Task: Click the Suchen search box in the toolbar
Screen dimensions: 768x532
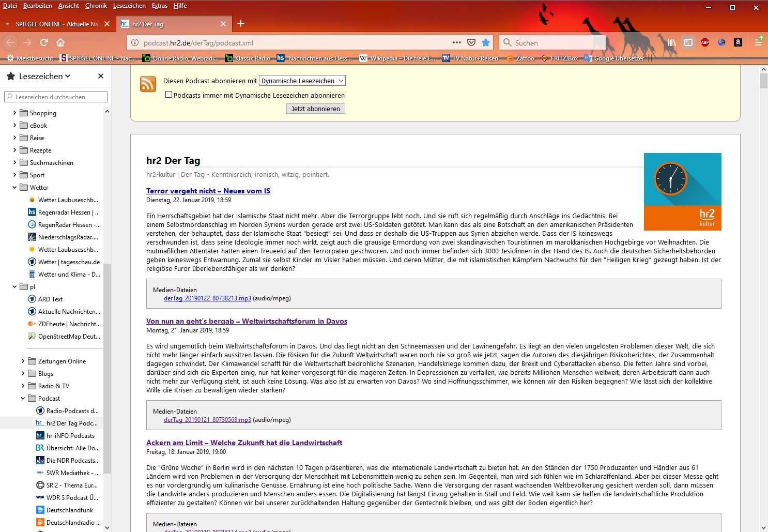Action: click(x=552, y=42)
